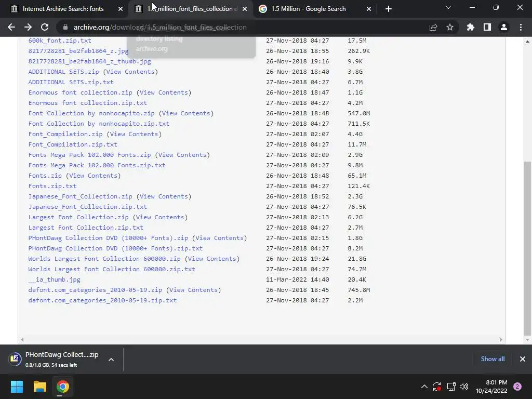Screen dimensions: 532x399
Task: Click the vertical page scrollbar thumb
Action: [527, 248]
